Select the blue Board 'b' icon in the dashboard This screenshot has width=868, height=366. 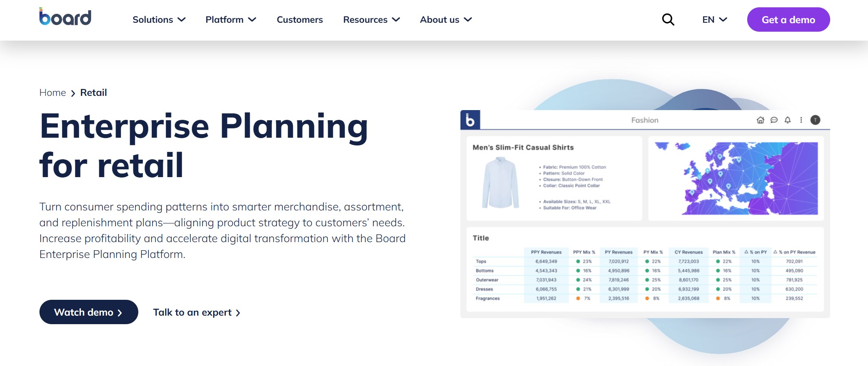(471, 120)
